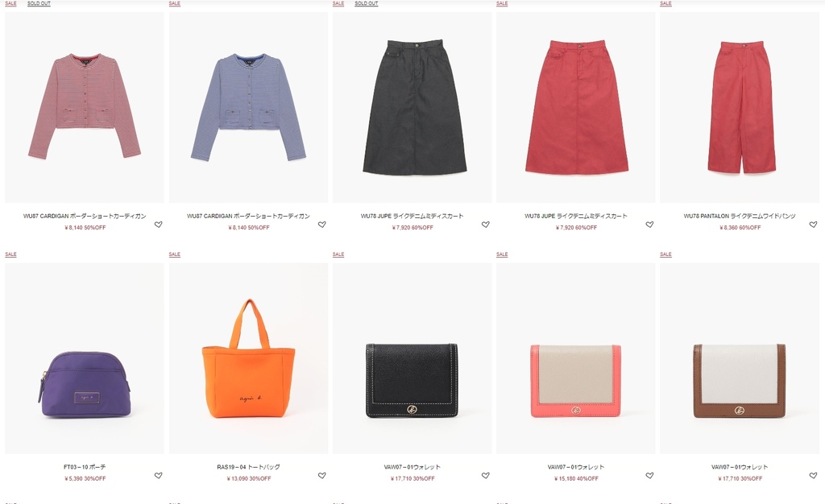The height and width of the screenshot is (504, 825).
Task: Open the red wide pants product image
Action: coord(740,107)
